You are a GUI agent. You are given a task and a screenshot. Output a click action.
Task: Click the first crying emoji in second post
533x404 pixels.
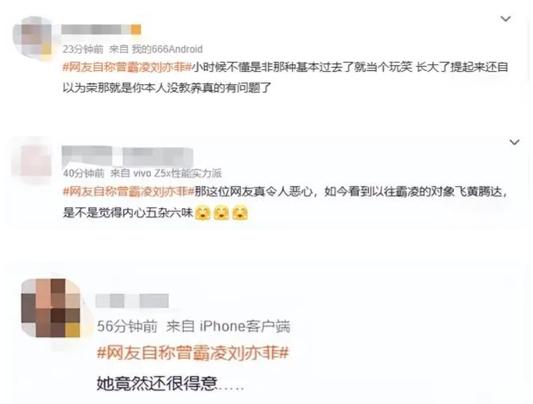pyautogui.click(x=203, y=213)
